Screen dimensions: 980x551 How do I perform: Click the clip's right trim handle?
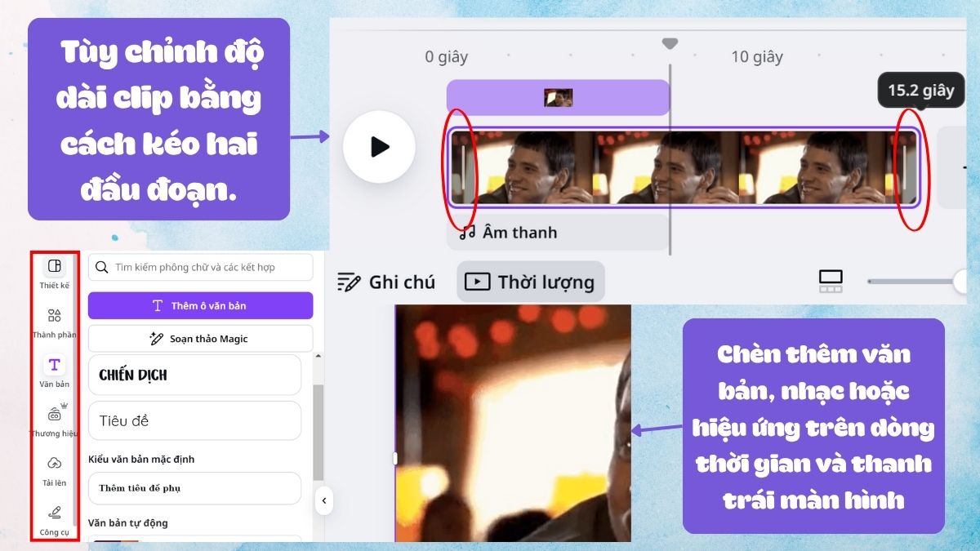tap(905, 168)
